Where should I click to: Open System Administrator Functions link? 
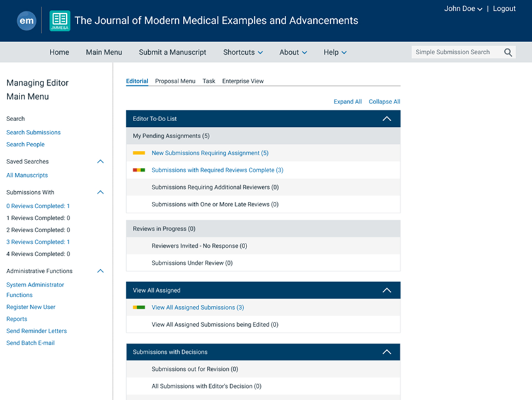coord(35,290)
